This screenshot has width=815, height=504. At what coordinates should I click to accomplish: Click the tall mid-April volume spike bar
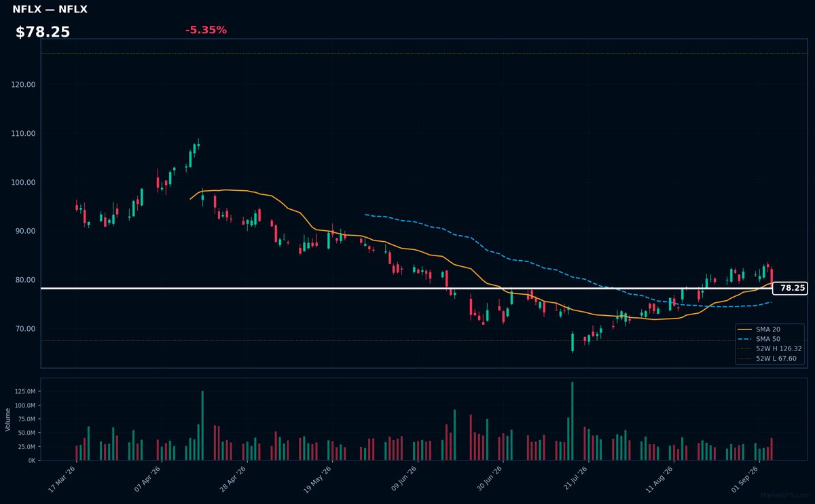[202, 426]
